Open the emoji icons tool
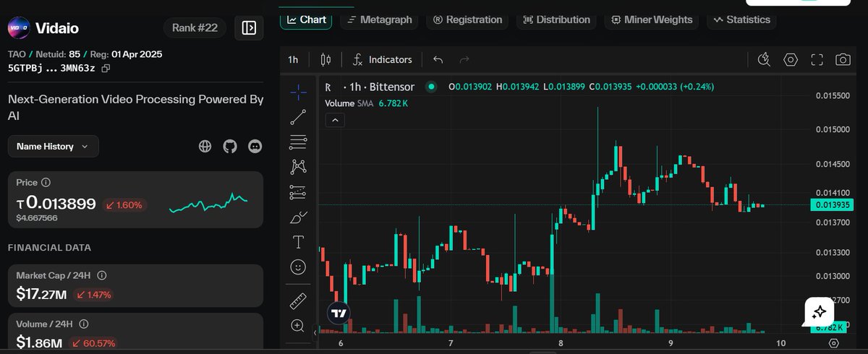Screen dimensions: 868x354 click(x=298, y=267)
